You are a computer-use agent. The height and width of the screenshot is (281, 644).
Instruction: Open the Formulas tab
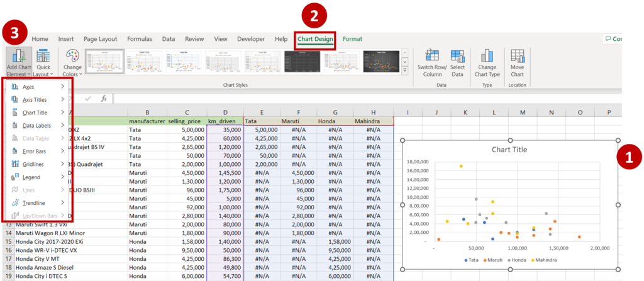[x=140, y=39]
